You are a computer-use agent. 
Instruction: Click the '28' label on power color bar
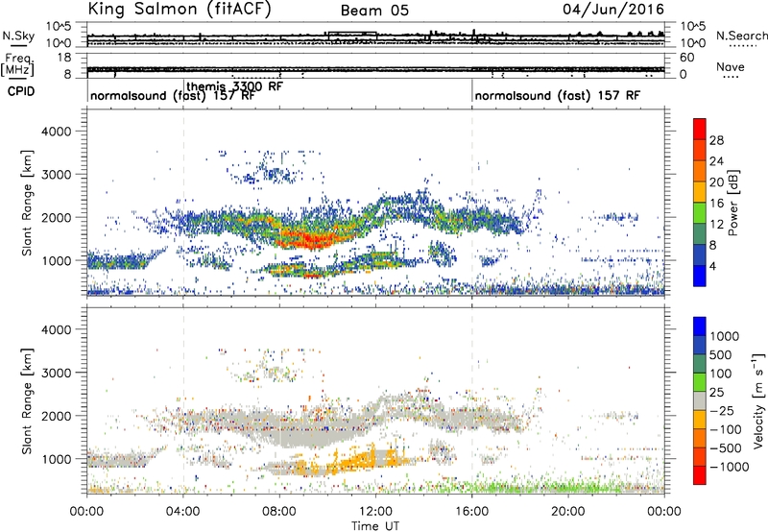tap(716, 140)
